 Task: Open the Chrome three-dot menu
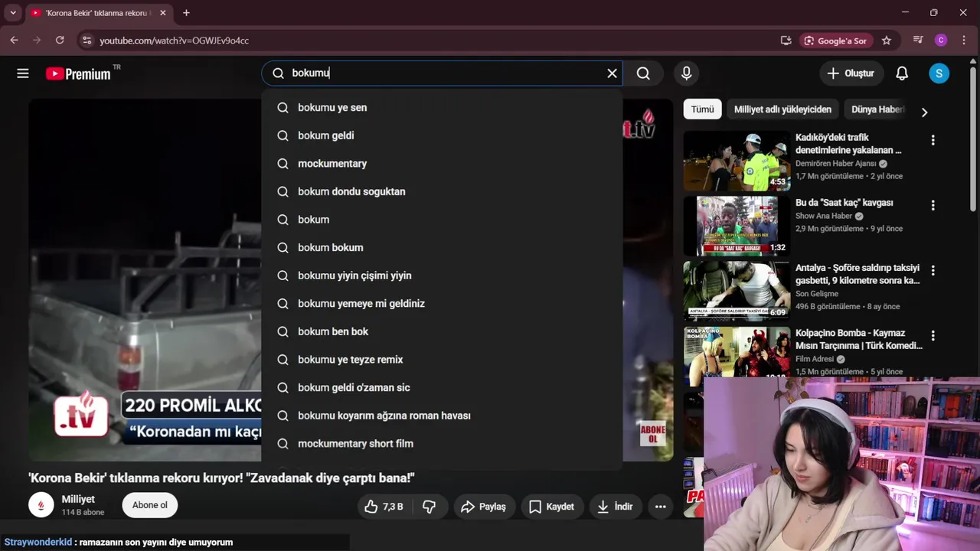tap(964, 41)
